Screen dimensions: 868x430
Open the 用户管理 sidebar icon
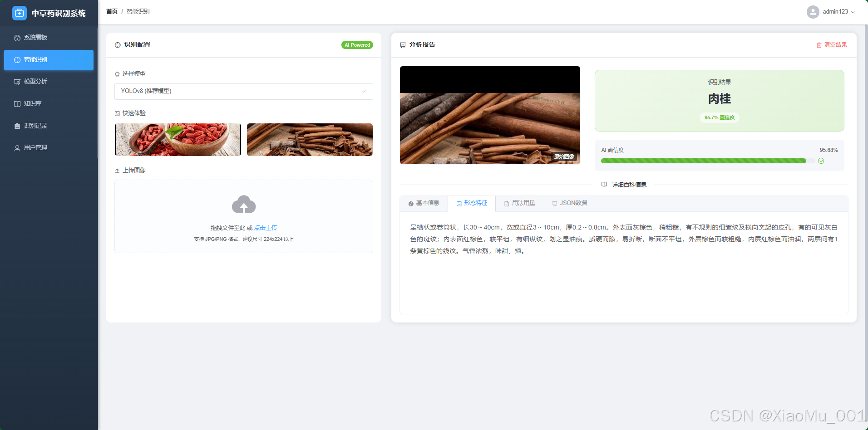coord(17,147)
